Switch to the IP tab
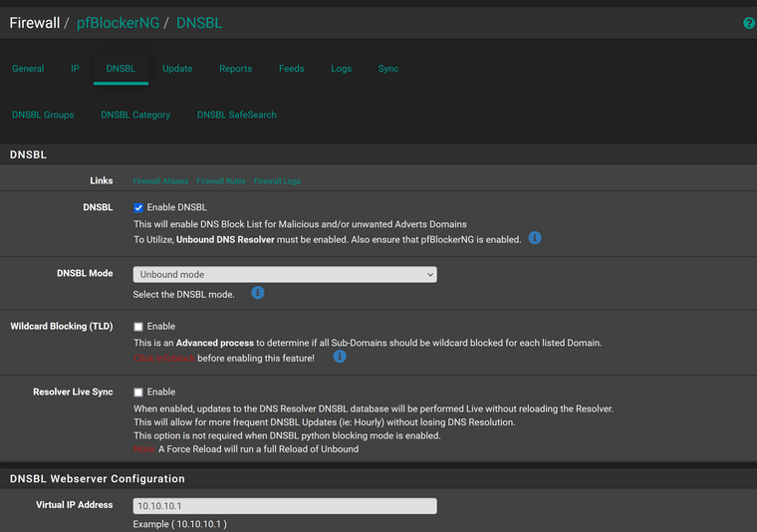The height and width of the screenshot is (532, 757). coord(75,69)
